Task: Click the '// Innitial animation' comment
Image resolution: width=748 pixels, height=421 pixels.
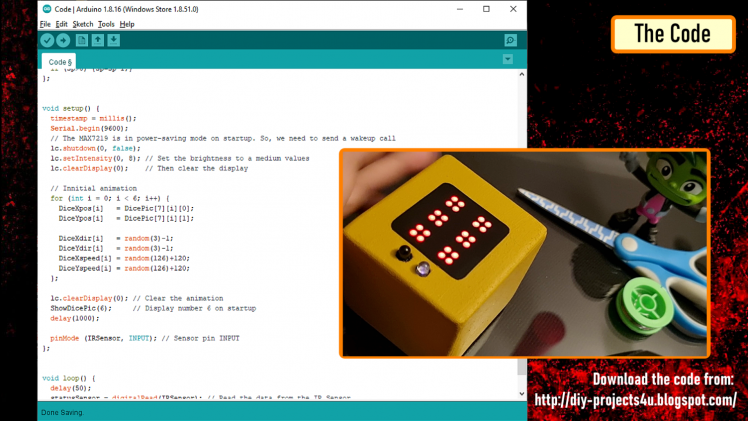Action: (x=94, y=188)
